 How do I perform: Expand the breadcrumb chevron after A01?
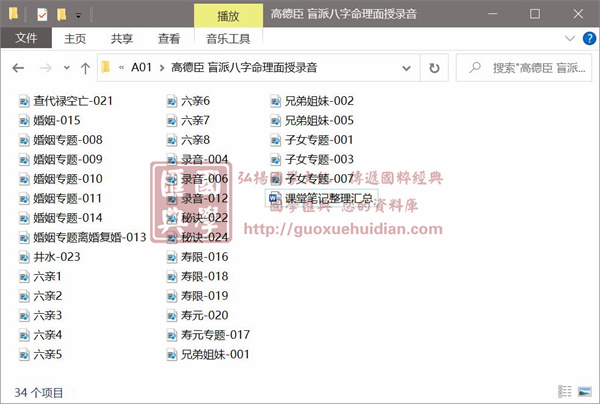pos(162,68)
